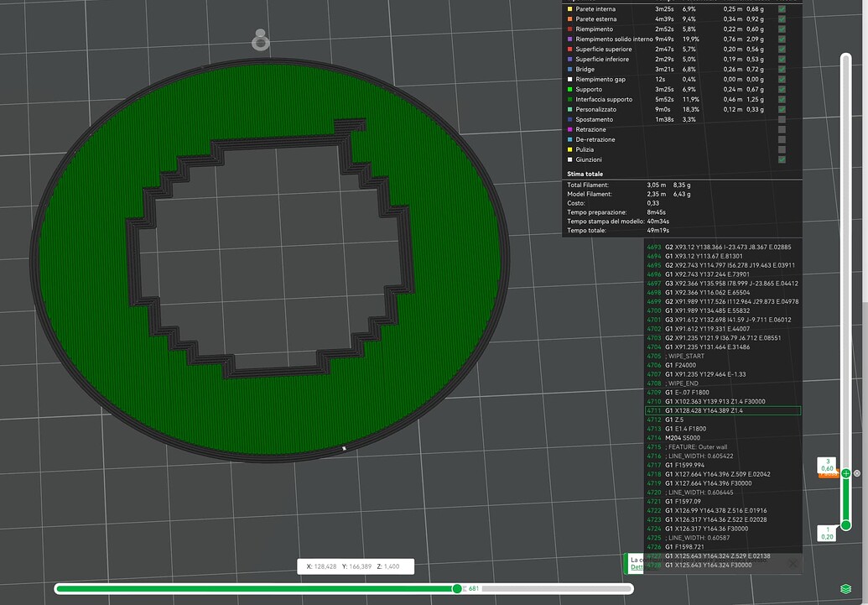
Task: Click the magenta Retrazione color swatch
Action: click(569, 129)
